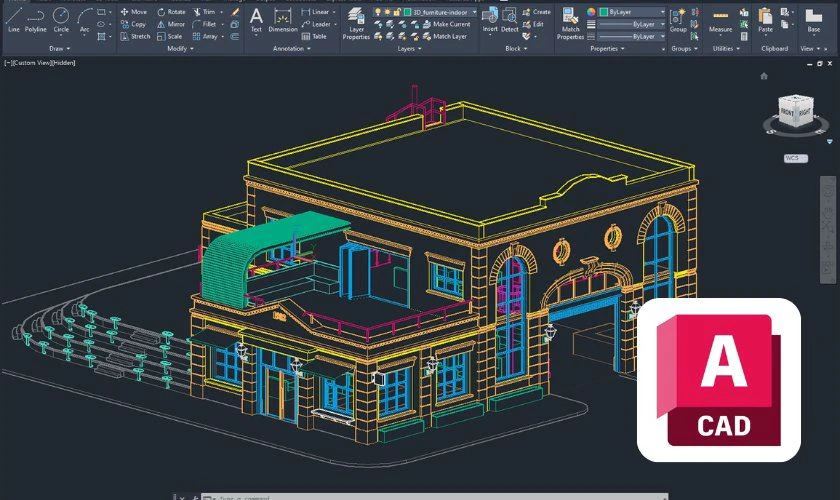
Task: Insert a Table
Action: pyautogui.click(x=314, y=36)
